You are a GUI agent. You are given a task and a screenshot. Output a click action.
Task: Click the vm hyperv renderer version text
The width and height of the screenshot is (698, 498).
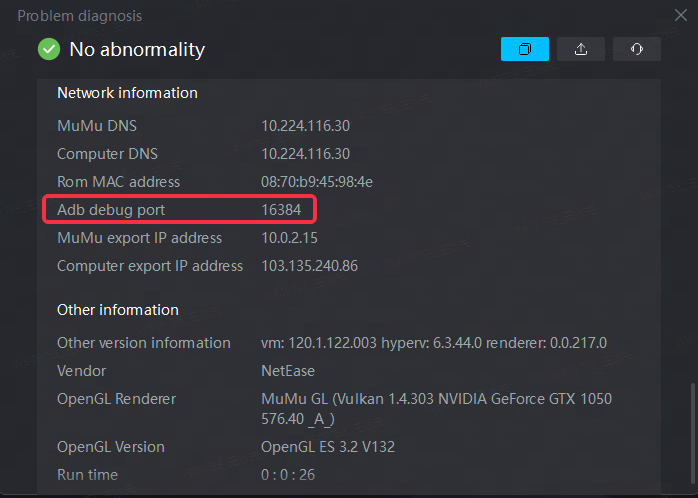pos(434,343)
